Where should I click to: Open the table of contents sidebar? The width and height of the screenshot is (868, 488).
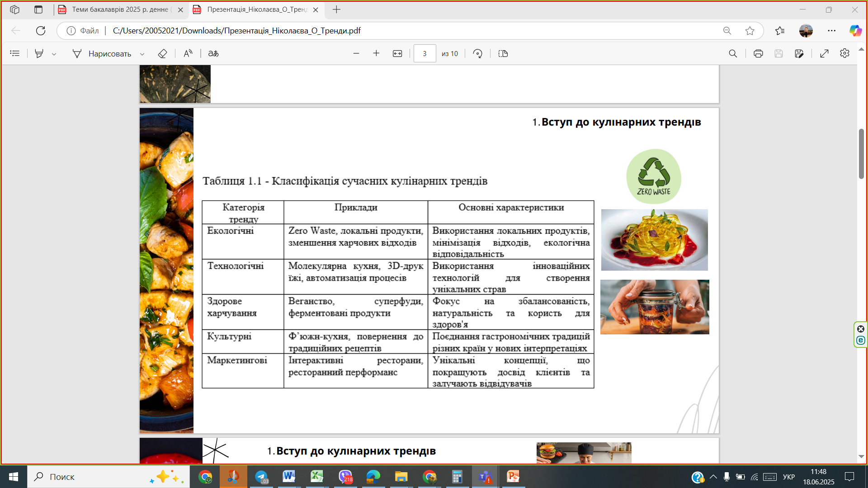(15, 54)
